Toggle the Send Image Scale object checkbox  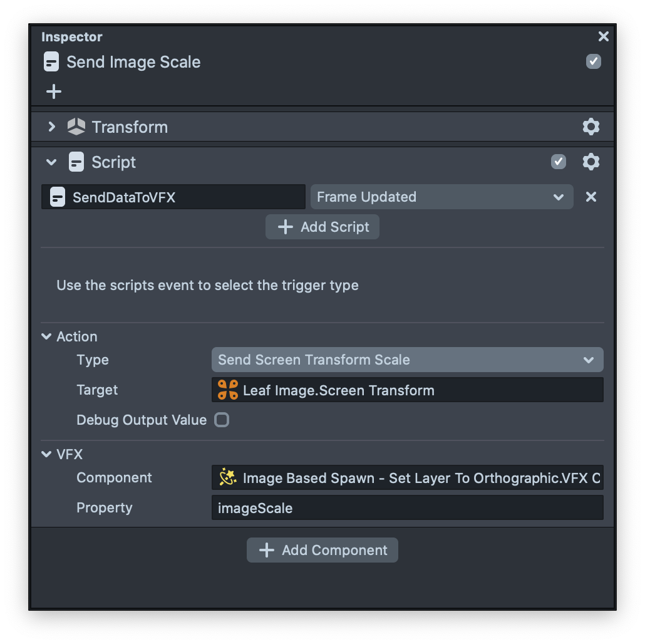tap(593, 61)
